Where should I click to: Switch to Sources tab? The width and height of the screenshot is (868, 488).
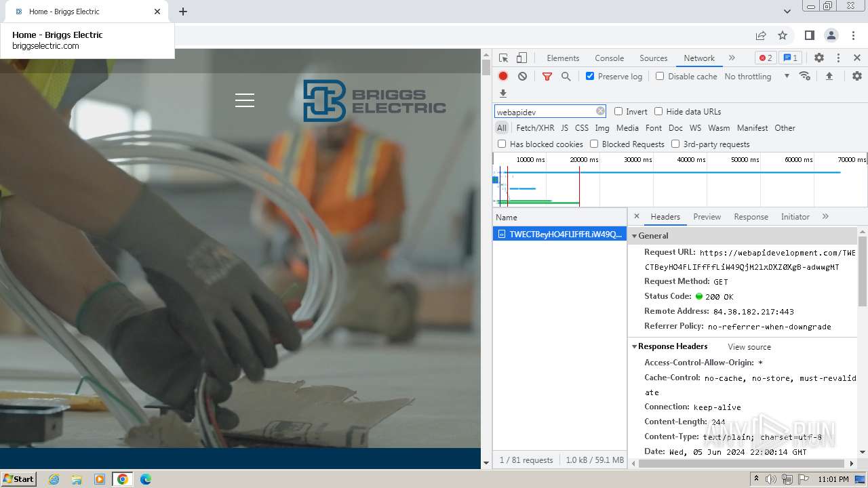[x=654, y=58]
